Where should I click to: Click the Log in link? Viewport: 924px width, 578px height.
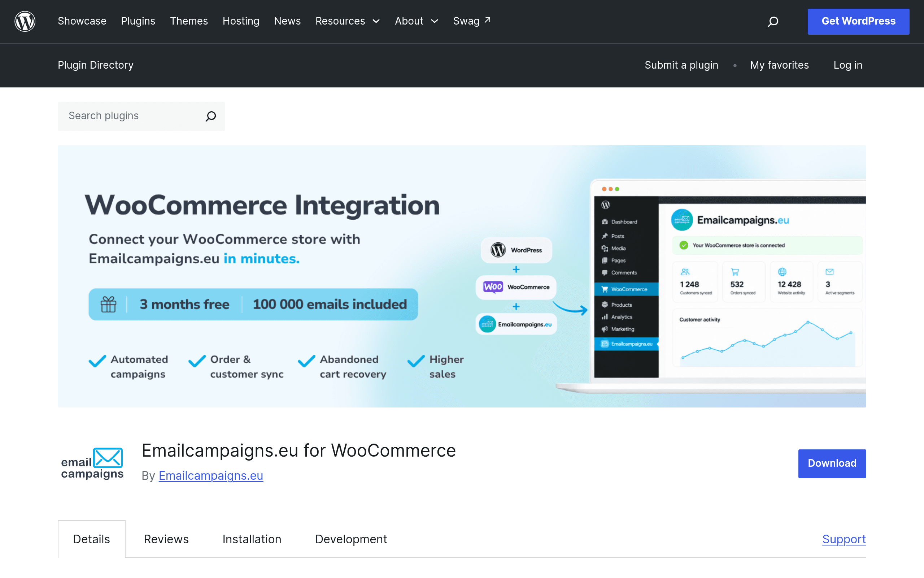pos(847,65)
